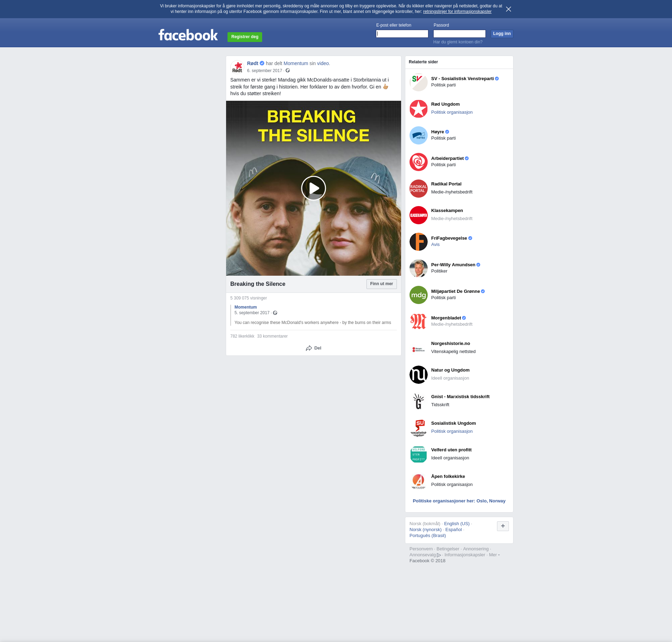Open the Klassekampen page link
Screen dimensions: 672x642
[x=447, y=211]
